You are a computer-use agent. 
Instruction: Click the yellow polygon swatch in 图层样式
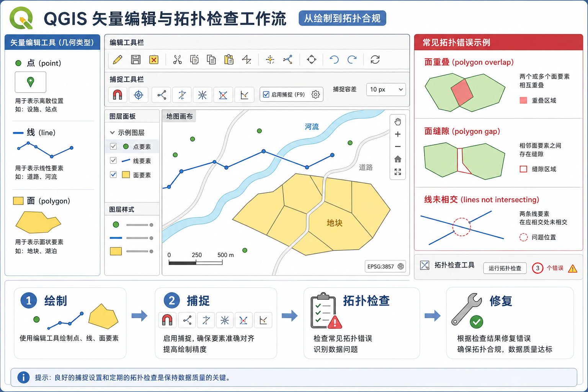116,251
